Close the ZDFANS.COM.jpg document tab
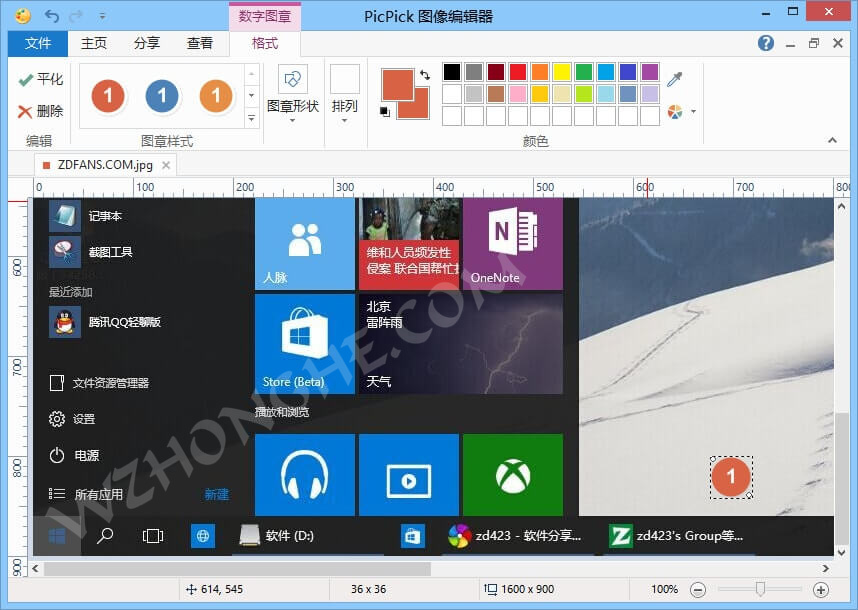 tap(164, 165)
